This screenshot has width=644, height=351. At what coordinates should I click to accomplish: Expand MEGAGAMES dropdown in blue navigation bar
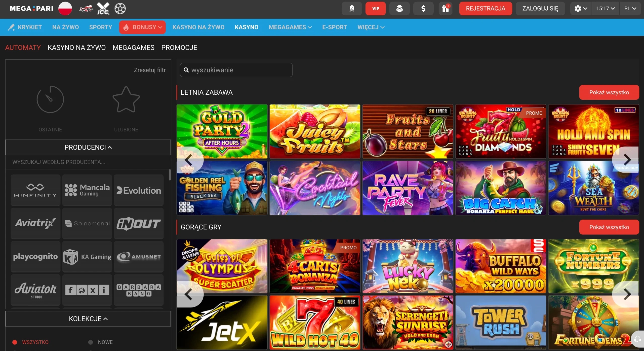pyautogui.click(x=290, y=27)
